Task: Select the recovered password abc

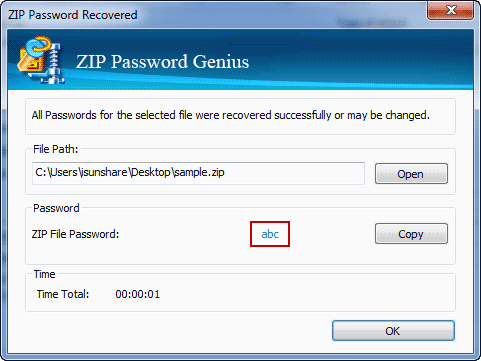Action: click(x=270, y=234)
